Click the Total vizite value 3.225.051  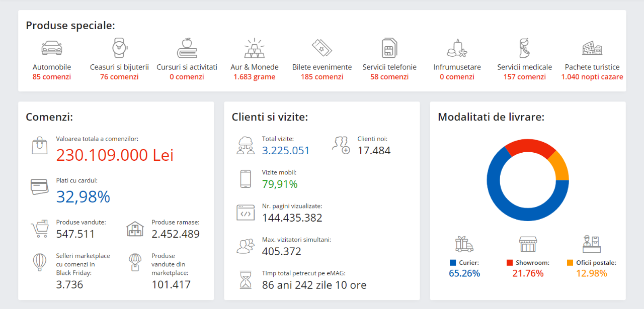click(286, 151)
